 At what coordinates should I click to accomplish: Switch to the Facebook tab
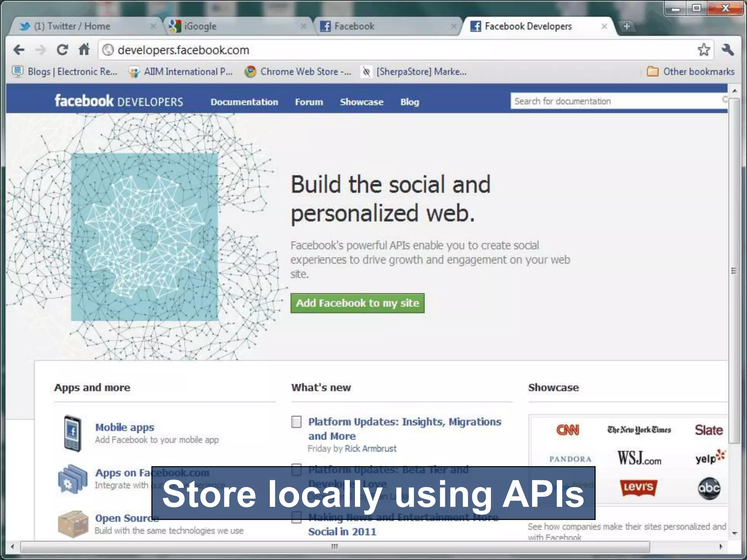point(387,26)
